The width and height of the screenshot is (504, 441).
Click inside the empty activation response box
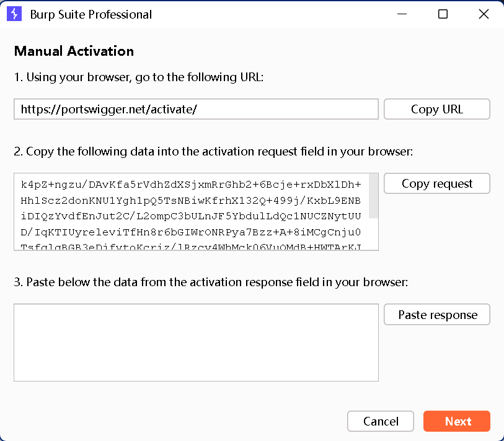196,343
